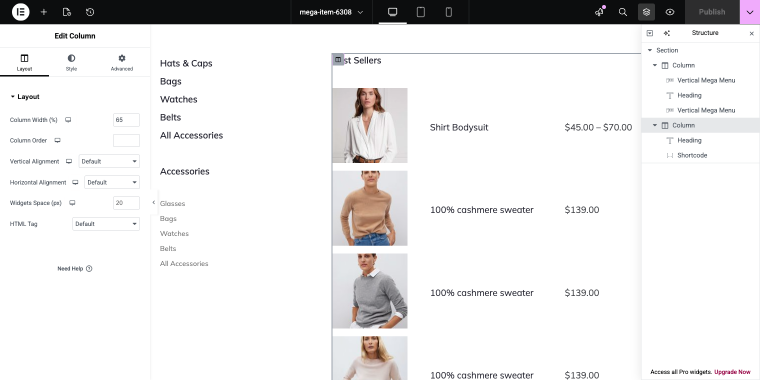Click the top Belts menu item
760x380 pixels.
(171, 117)
